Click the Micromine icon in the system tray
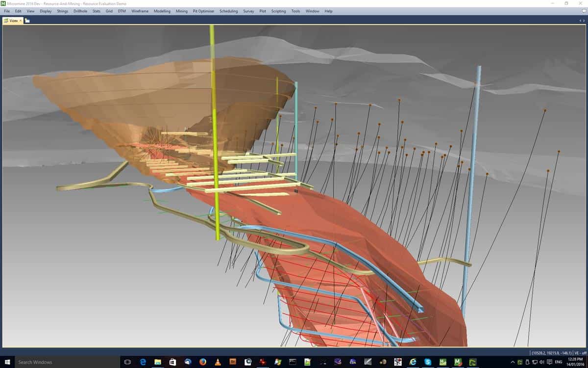The width and height of the screenshot is (588, 368). pyautogui.click(x=520, y=362)
